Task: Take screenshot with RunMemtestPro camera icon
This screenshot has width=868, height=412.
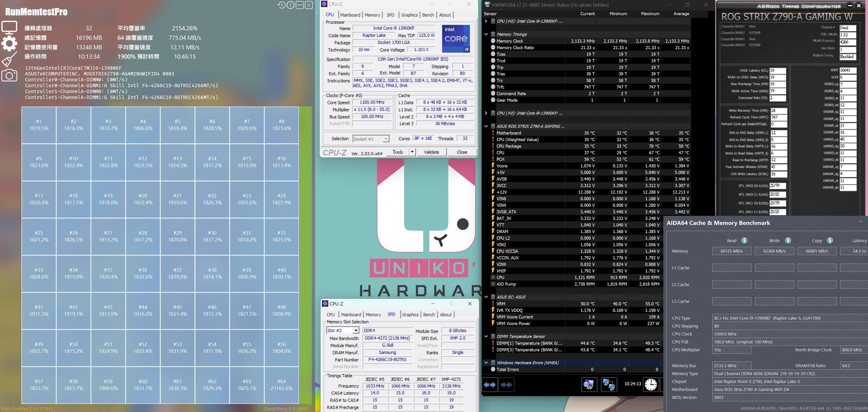Action: pyautogui.click(x=9, y=75)
